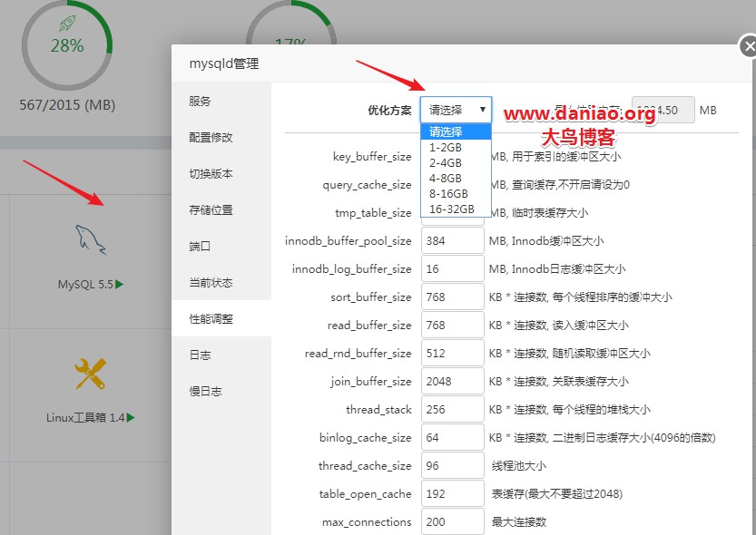Click the query_cache_size label
Viewport: 756px width, 535px height.
(367, 185)
